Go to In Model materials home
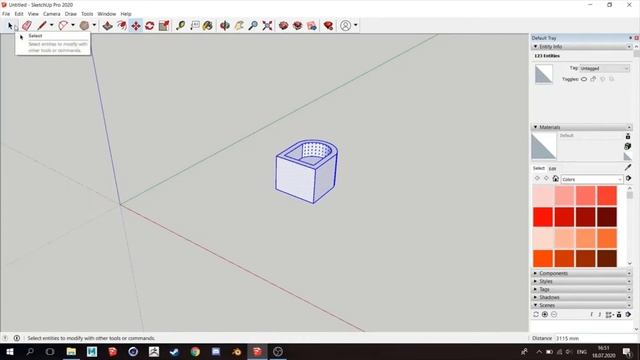Screen dimensions: 640x360 (x=556, y=178)
